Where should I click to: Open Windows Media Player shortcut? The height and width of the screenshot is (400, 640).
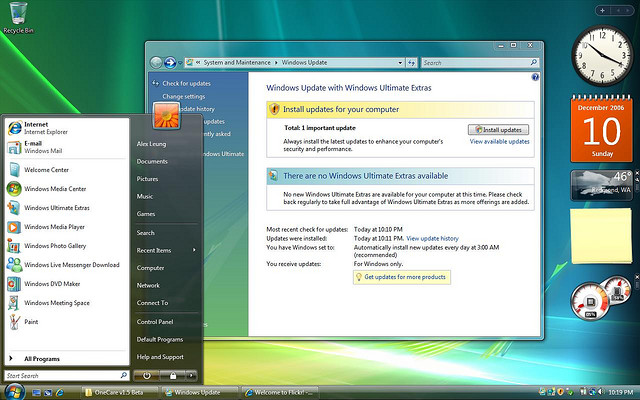[x=67, y=227]
